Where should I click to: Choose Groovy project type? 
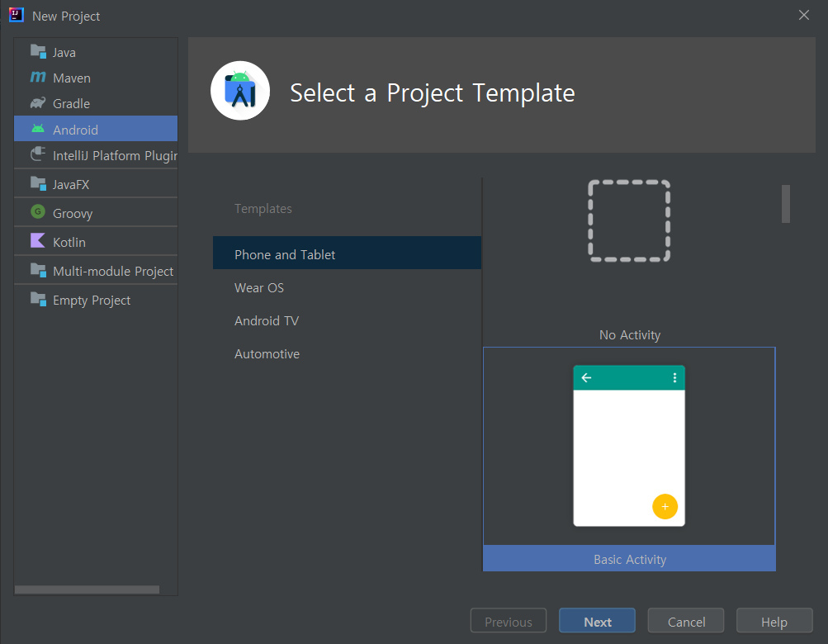pos(96,212)
